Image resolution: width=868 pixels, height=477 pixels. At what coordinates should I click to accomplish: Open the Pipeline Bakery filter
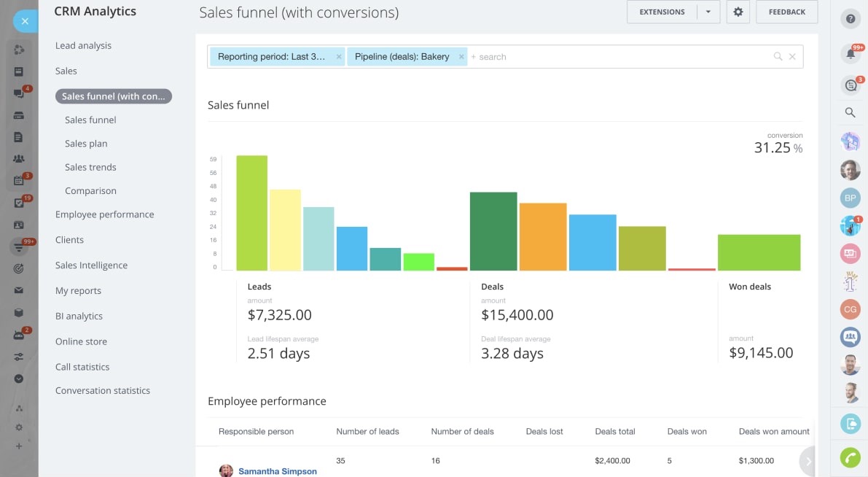[402, 57]
